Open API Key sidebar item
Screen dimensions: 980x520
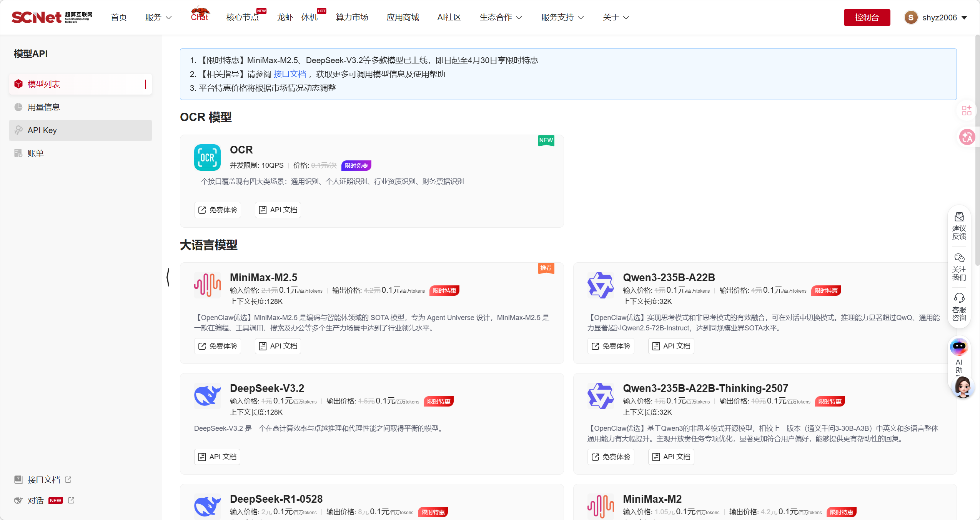click(x=80, y=130)
